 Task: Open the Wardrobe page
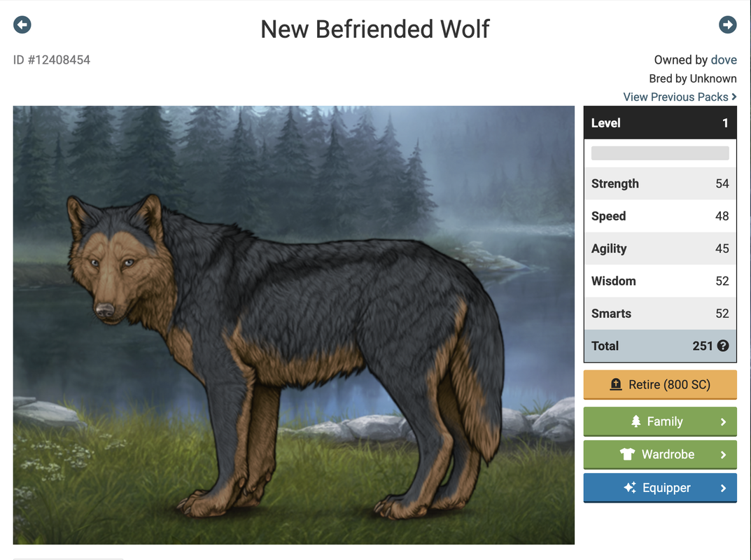pos(660,454)
